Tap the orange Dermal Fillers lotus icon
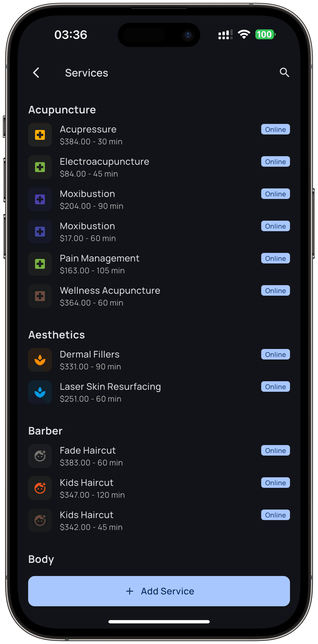 pos(40,360)
